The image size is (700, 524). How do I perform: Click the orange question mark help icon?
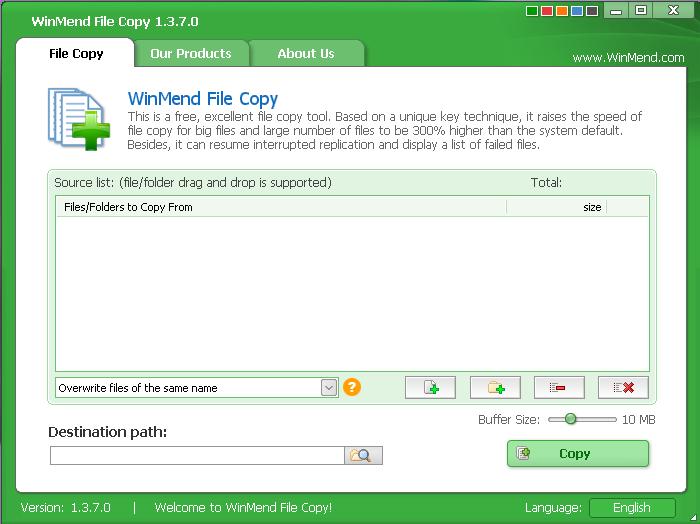351,387
